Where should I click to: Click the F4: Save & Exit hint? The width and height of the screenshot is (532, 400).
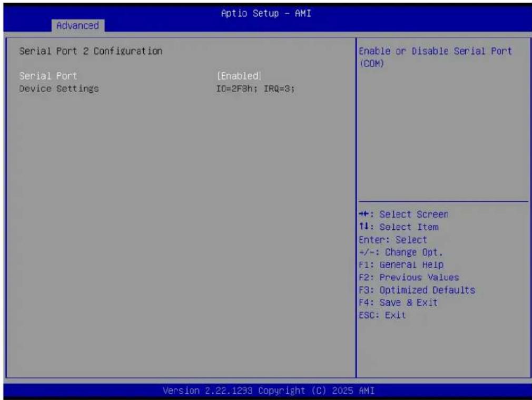[x=398, y=303]
